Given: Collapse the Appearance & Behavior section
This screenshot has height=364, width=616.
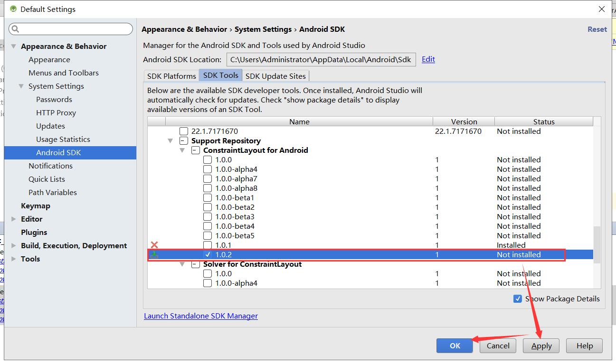Looking at the screenshot, I should pyautogui.click(x=13, y=47).
